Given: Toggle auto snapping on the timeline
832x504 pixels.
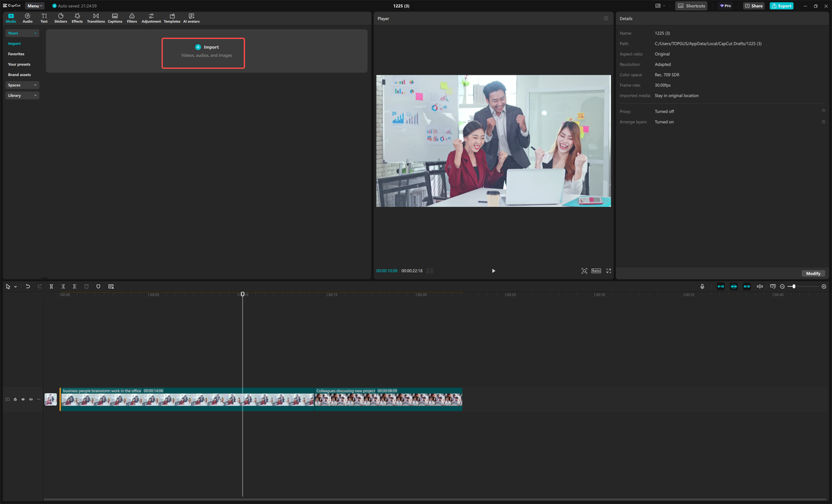Looking at the screenshot, I should click(734, 286).
